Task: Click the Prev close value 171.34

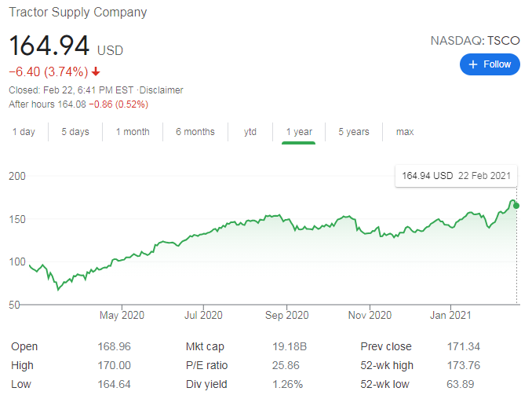Action: coord(464,346)
